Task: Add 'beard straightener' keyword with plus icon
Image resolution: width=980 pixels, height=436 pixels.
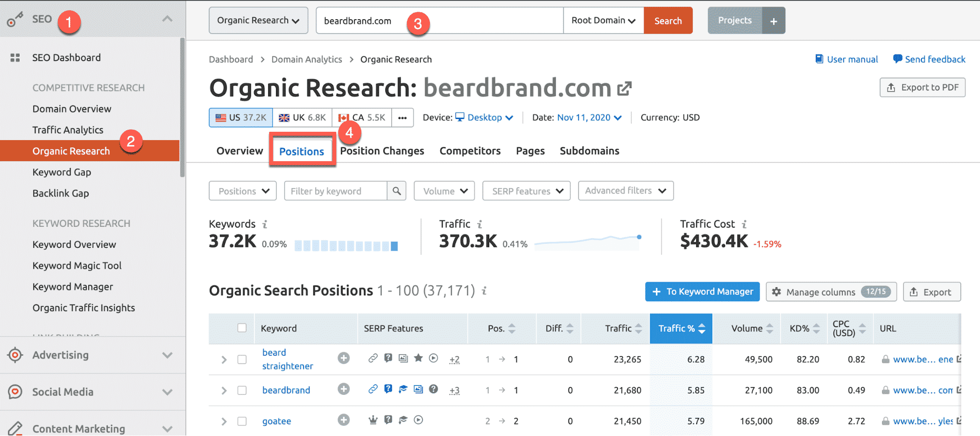Action: pos(344,359)
